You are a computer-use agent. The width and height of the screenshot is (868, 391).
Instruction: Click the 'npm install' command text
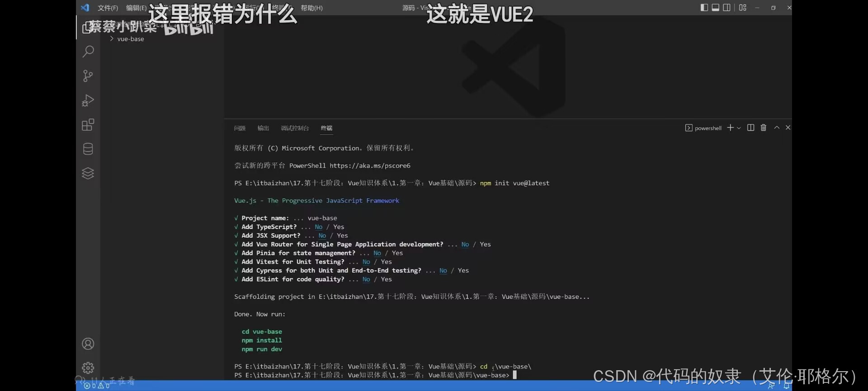(x=262, y=340)
